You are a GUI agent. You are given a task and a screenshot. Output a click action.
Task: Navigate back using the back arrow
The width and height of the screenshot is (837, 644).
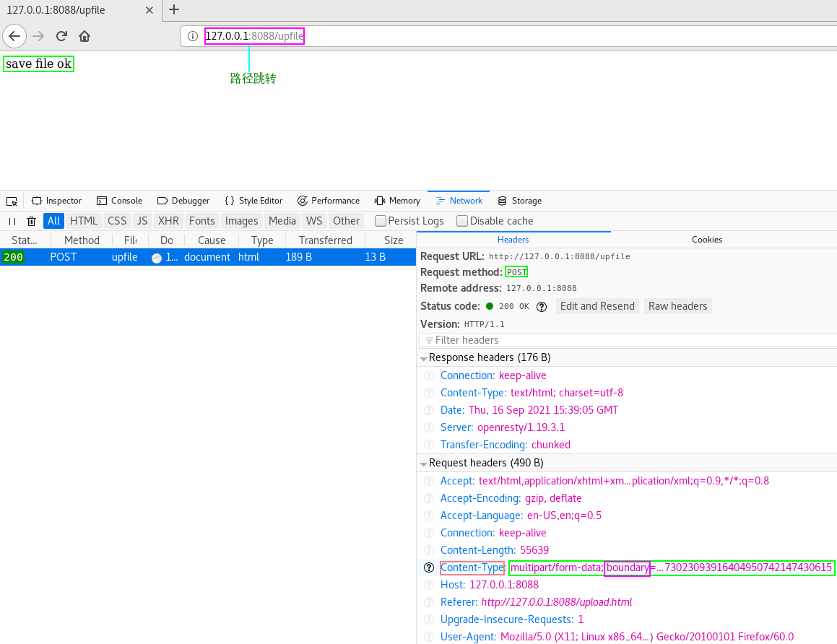point(14,36)
